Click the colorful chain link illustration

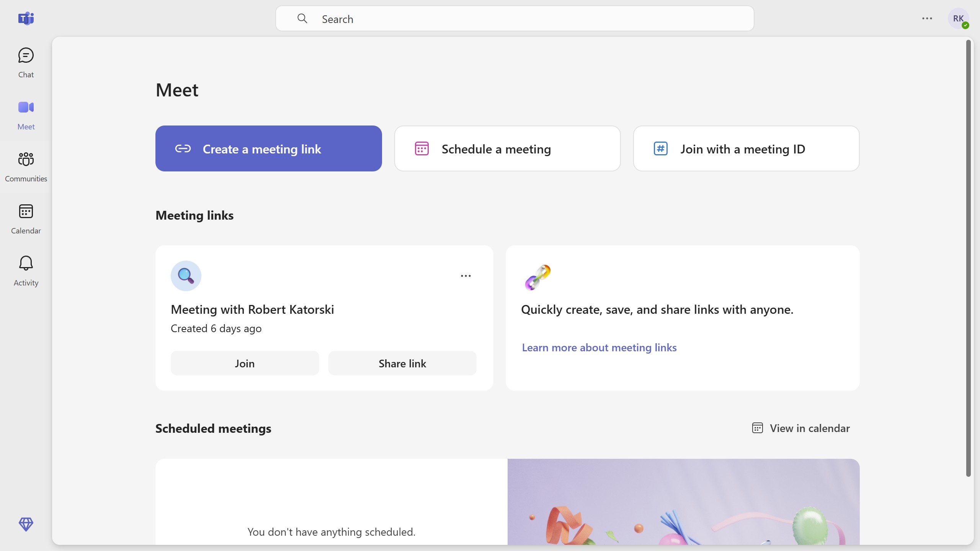[537, 277]
